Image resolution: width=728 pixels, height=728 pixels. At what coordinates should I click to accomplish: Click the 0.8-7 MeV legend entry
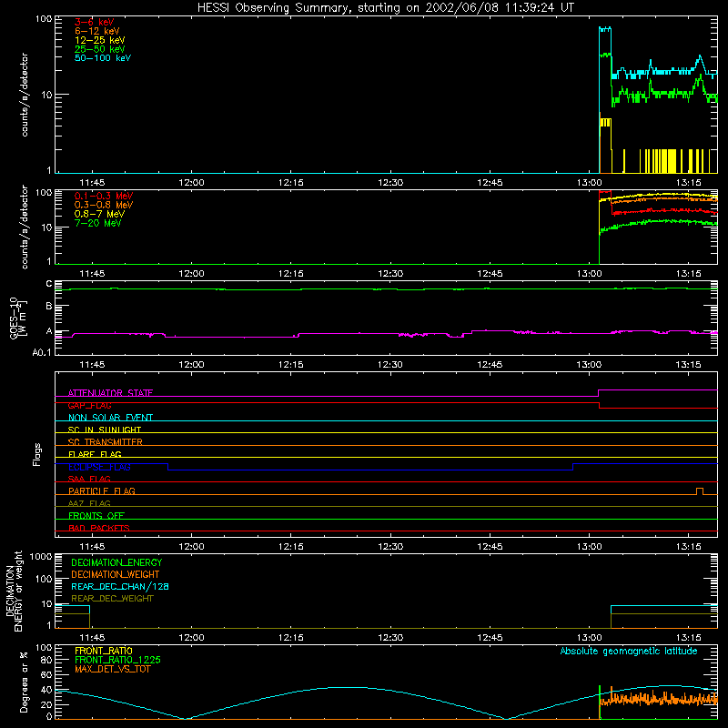99,214
